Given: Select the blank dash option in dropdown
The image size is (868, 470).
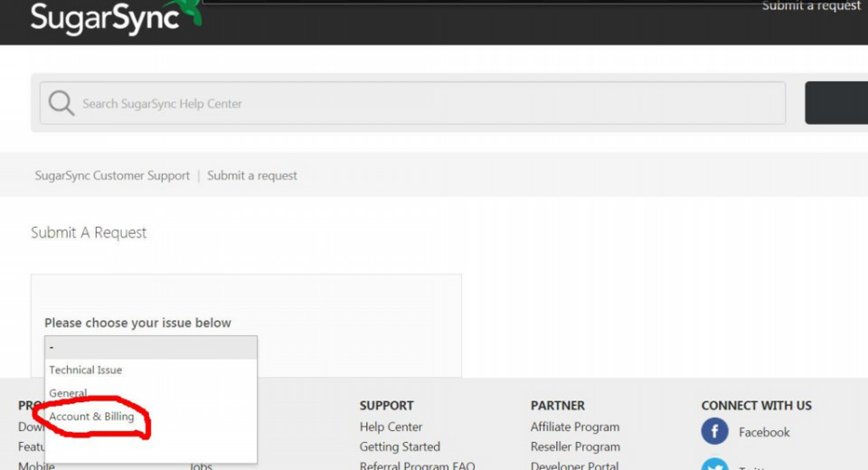Looking at the screenshot, I should (x=151, y=347).
